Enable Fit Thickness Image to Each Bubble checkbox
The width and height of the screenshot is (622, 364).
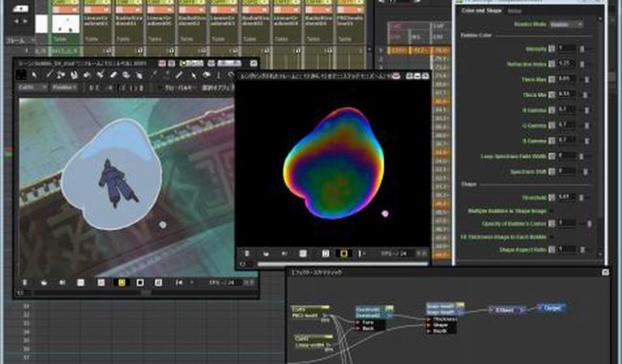tap(552, 237)
